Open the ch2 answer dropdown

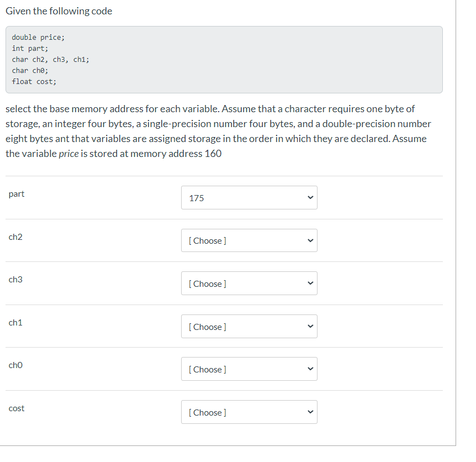coord(248,240)
